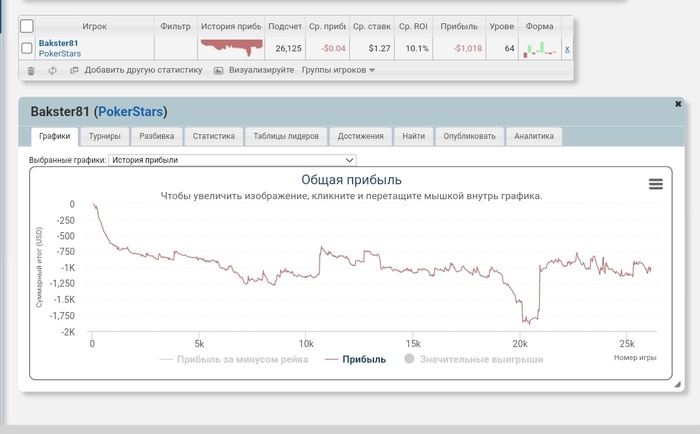
Task: Check the Bakster81 row checkbox
Action: point(27,48)
